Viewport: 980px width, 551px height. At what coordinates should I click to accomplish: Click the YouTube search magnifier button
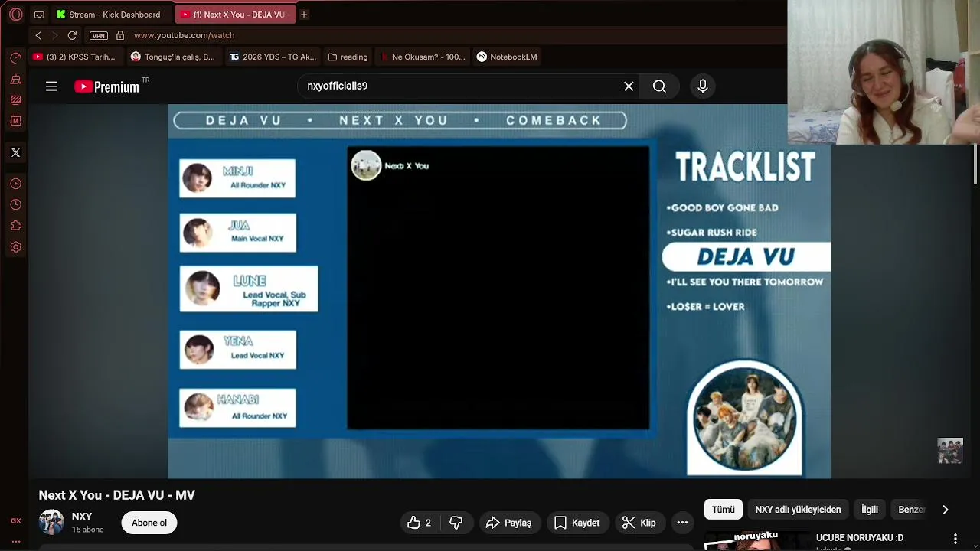[659, 86]
